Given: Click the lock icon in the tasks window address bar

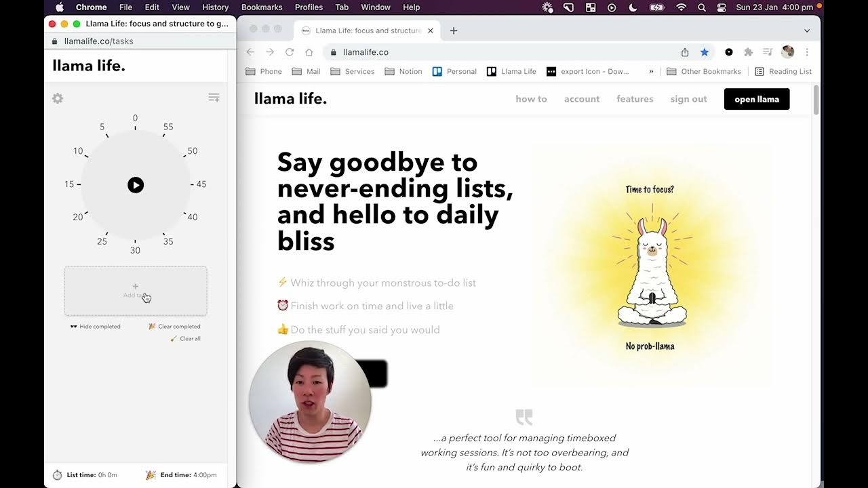Looking at the screenshot, I should tap(56, 41).
